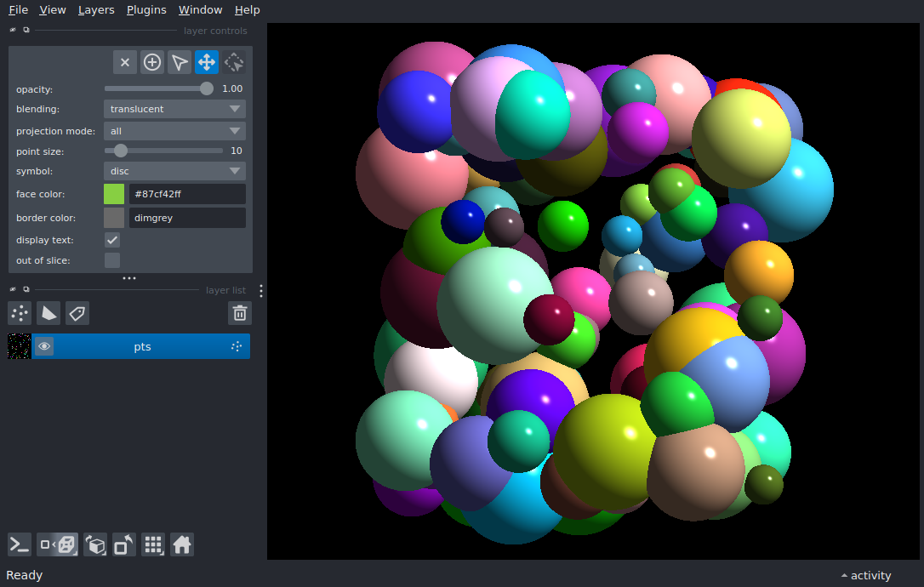
Task: Create a new points layer
Action: tap(20, 313)
